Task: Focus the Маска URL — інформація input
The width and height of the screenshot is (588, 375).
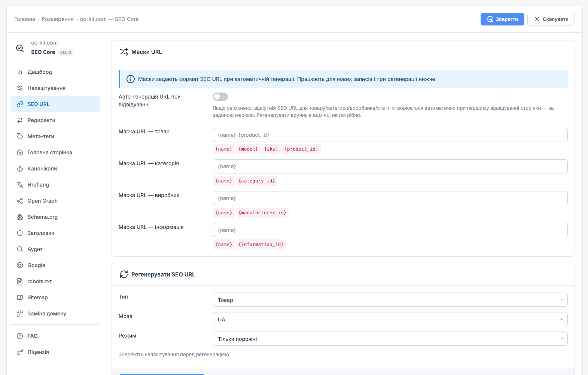Action: tap(390, 230)
